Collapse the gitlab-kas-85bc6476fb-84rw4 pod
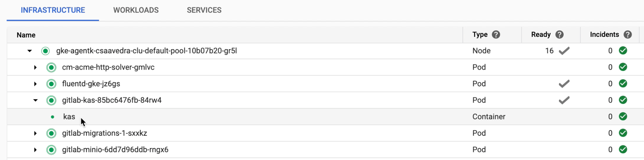This screenshot has height=160, width=644. [x=35, y=100]
